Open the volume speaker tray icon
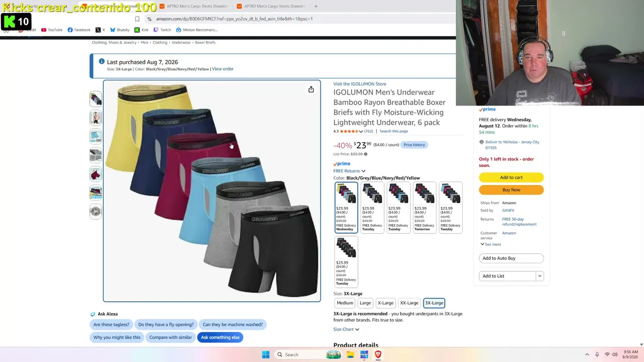Viewport: 644px width, 362px height. tap(615, 354)
